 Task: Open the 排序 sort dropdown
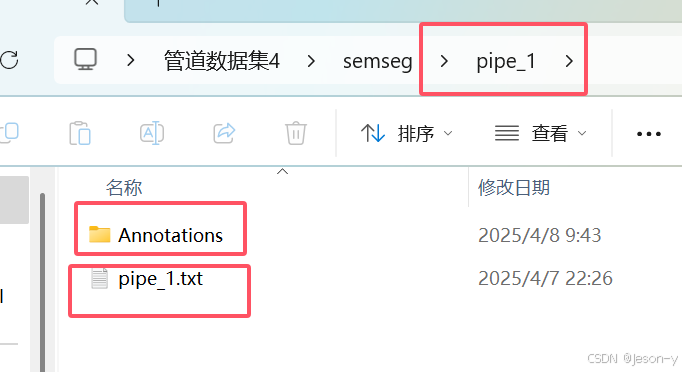pos(406,133)
